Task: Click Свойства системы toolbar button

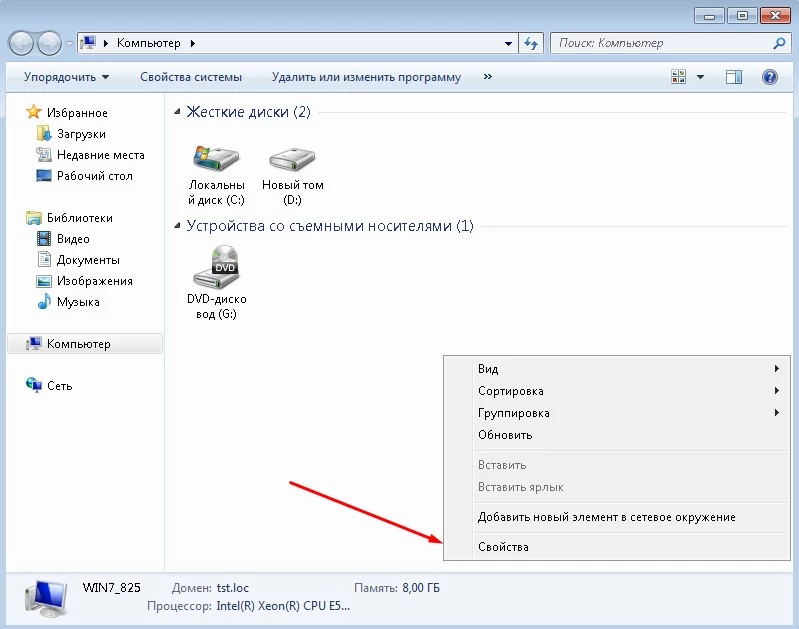Action: [x=191, y=77]
